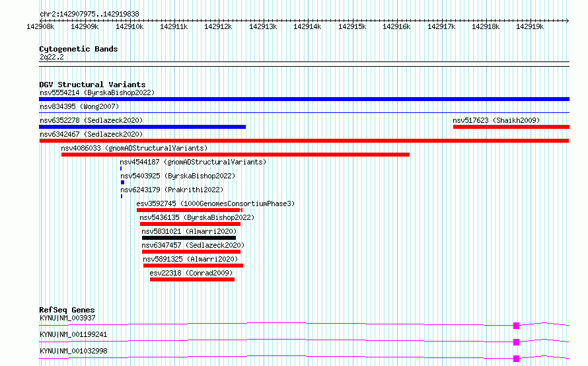The image size is (588, 366).
Task: Open the nsv5554214 (ByrskaBishop2022) label
Action: point(97,92)
